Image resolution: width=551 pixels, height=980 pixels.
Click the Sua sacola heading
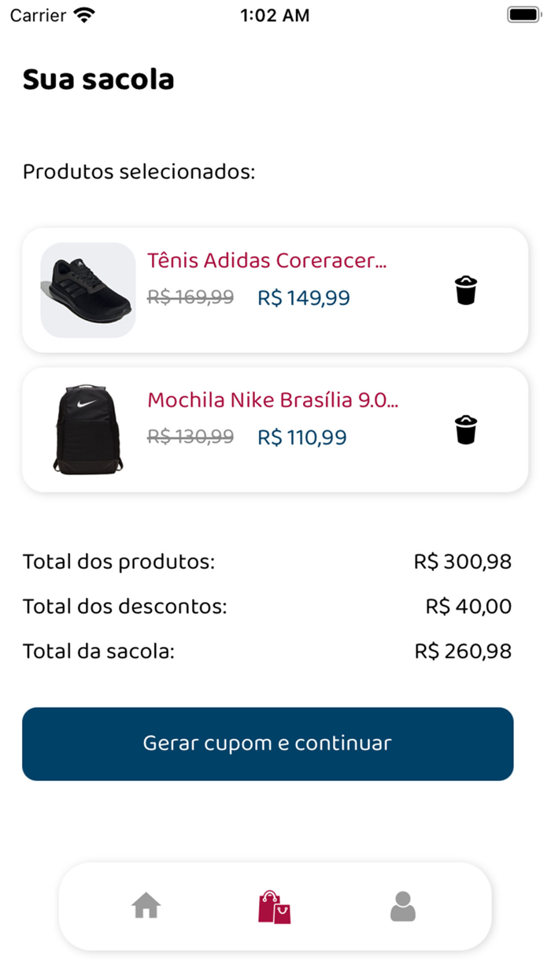coord(98,79)
